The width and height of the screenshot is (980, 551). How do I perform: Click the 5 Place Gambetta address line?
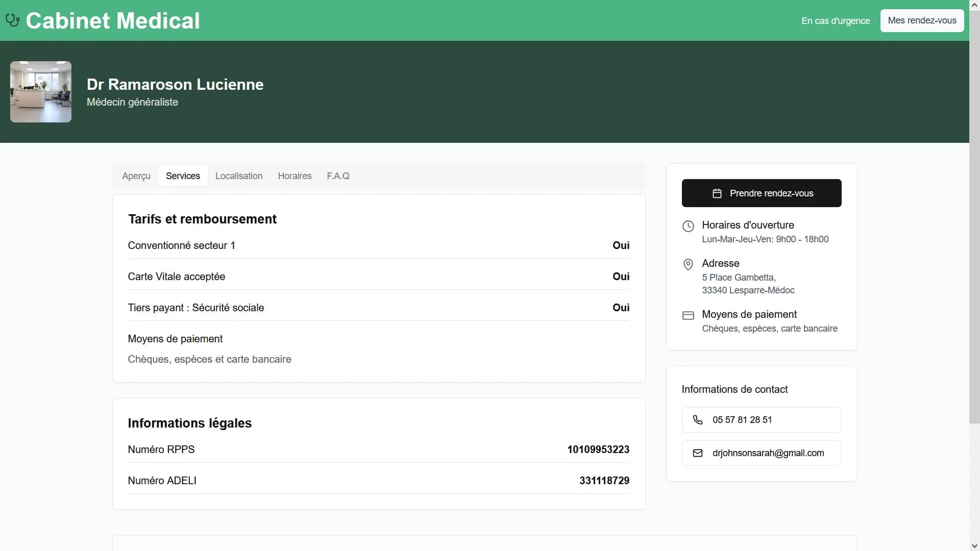point(739,278)
